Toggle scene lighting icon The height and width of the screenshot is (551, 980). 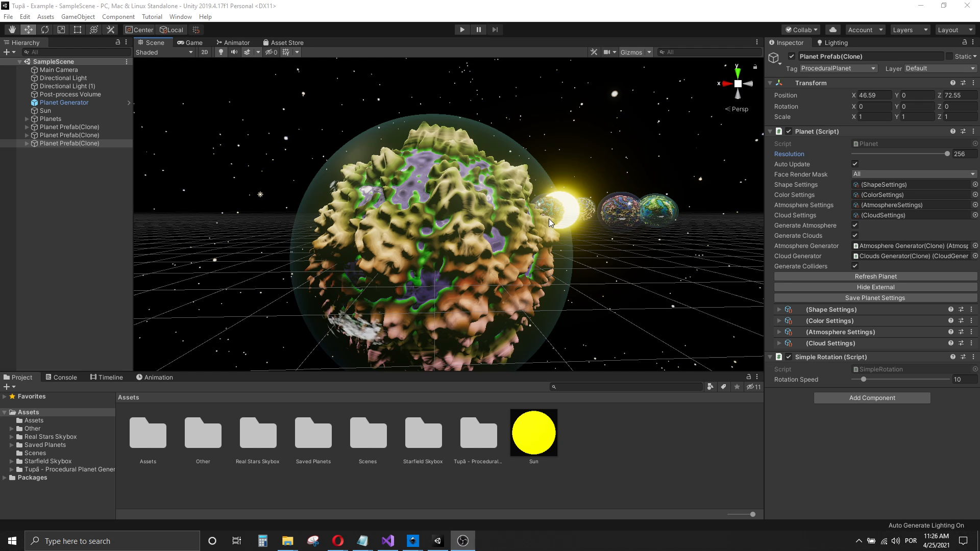220,52
